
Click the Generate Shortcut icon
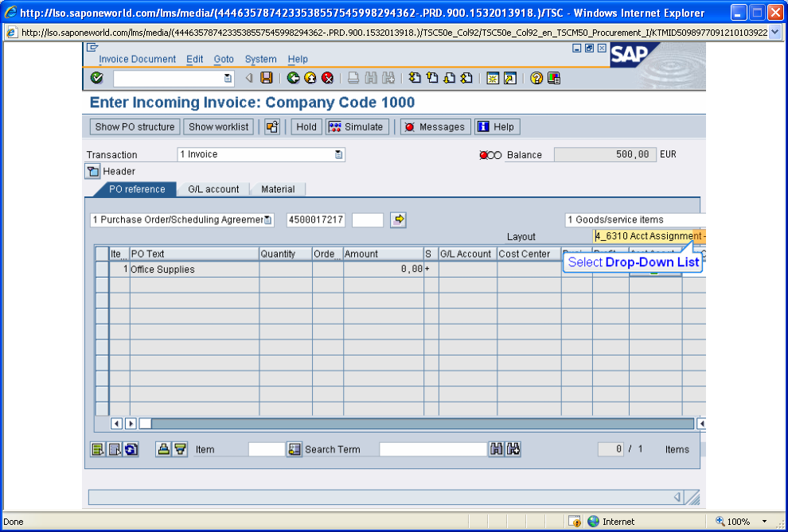510,78
